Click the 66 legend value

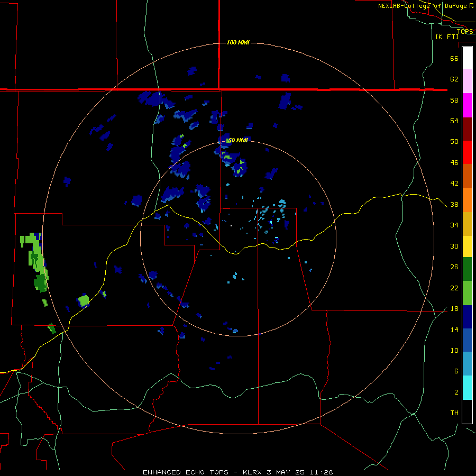click(454, 58)
